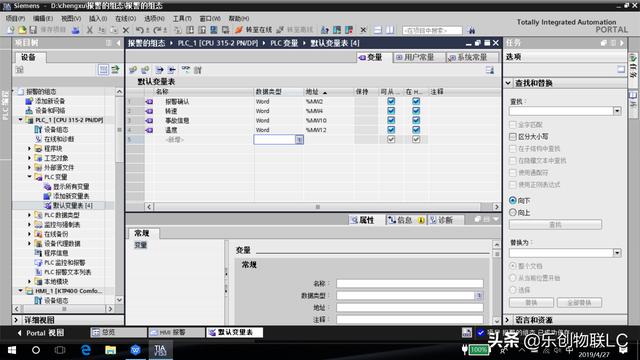Image resolution: width=640 pixels, height=360 pixels.
Task: Click the redo arrow icon
Action: coord(158,30)
